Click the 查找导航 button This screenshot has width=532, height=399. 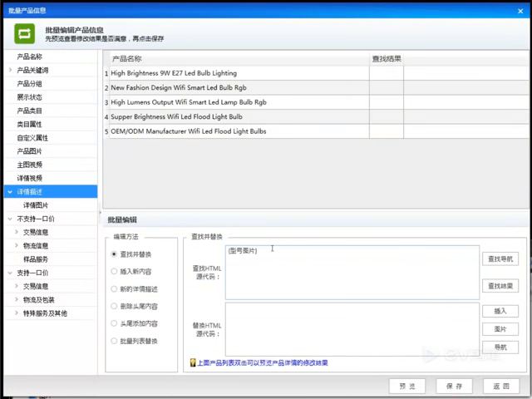(x=500, y=259)
